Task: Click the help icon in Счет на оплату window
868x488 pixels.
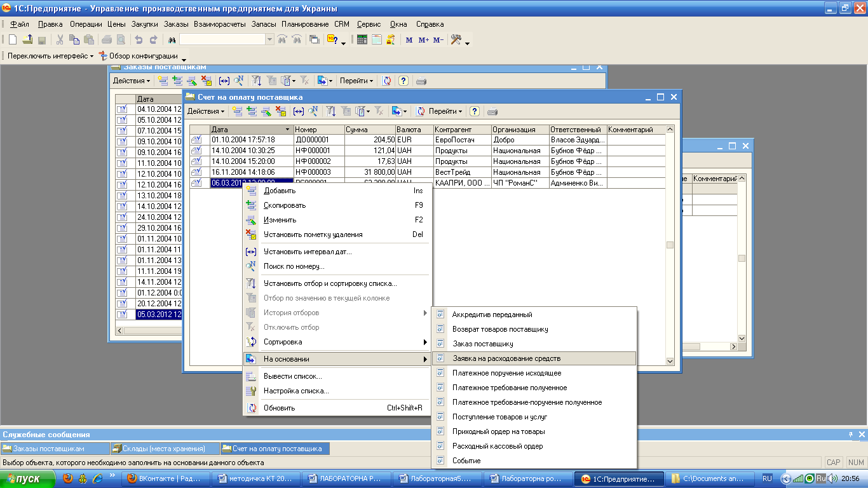Action: 474,111
